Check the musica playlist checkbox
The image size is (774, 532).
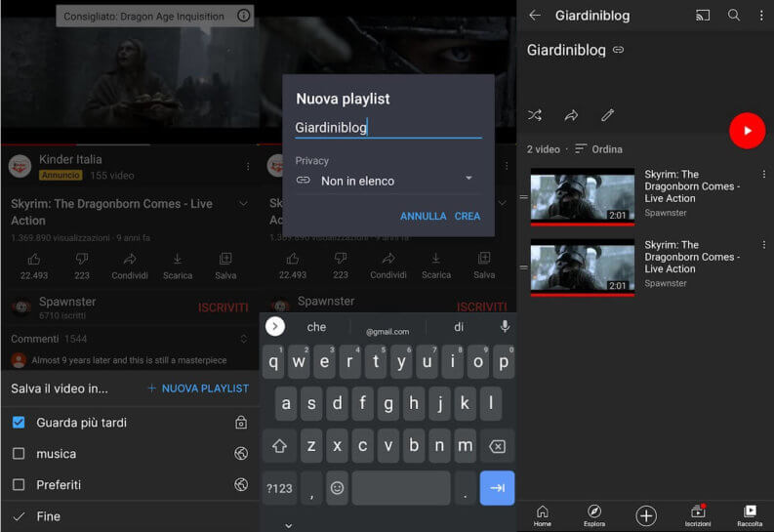point(19,454)
